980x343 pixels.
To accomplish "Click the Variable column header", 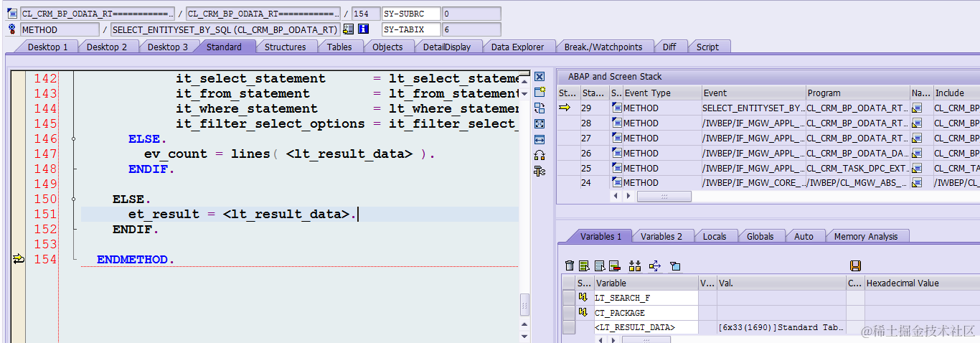I will coord(645,283).
